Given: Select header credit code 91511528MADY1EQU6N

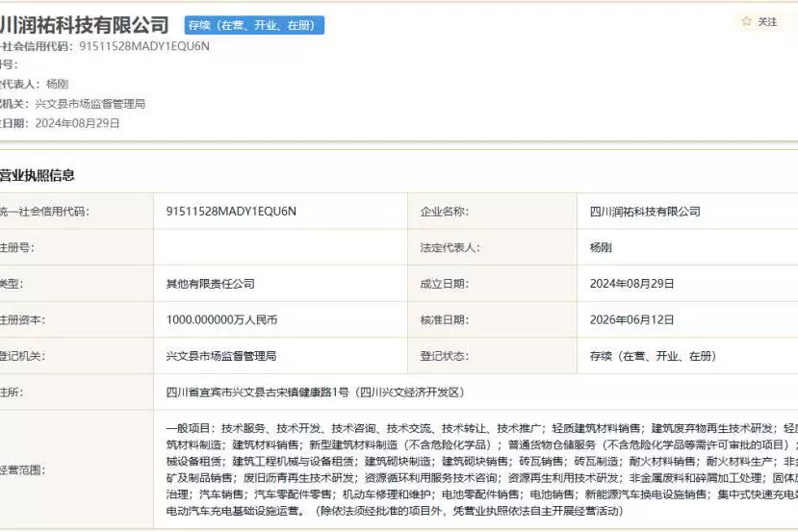Looking at the screenshot, I should 144,46.
